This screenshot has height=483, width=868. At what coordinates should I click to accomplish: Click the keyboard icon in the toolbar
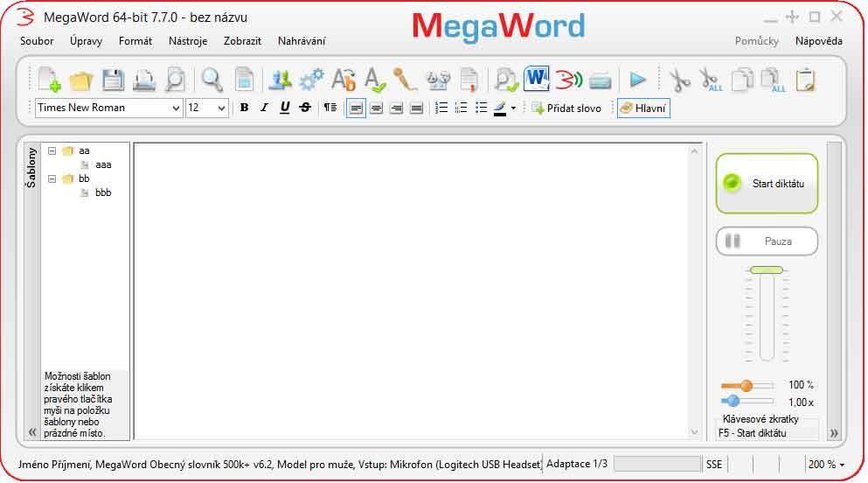click(600, 81)
